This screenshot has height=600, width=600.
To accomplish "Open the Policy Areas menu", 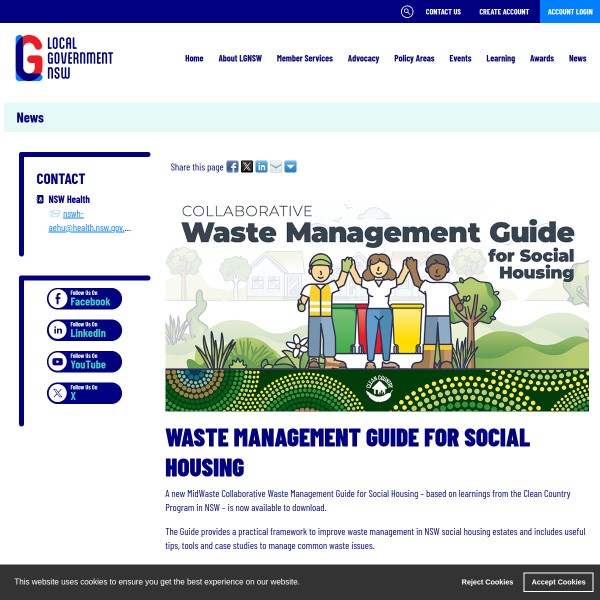I will tap(414, 59).
